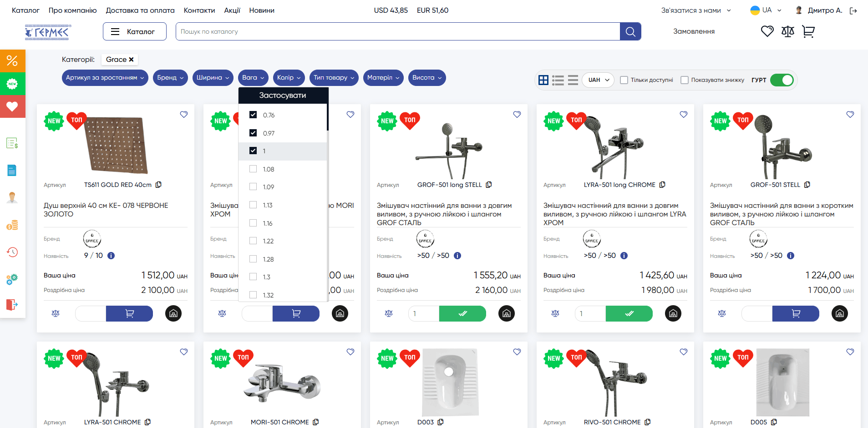Enable Тільки доступні checkbox
Image resolution: width=868 pixels, height=428 pixels.
(624, 80)
